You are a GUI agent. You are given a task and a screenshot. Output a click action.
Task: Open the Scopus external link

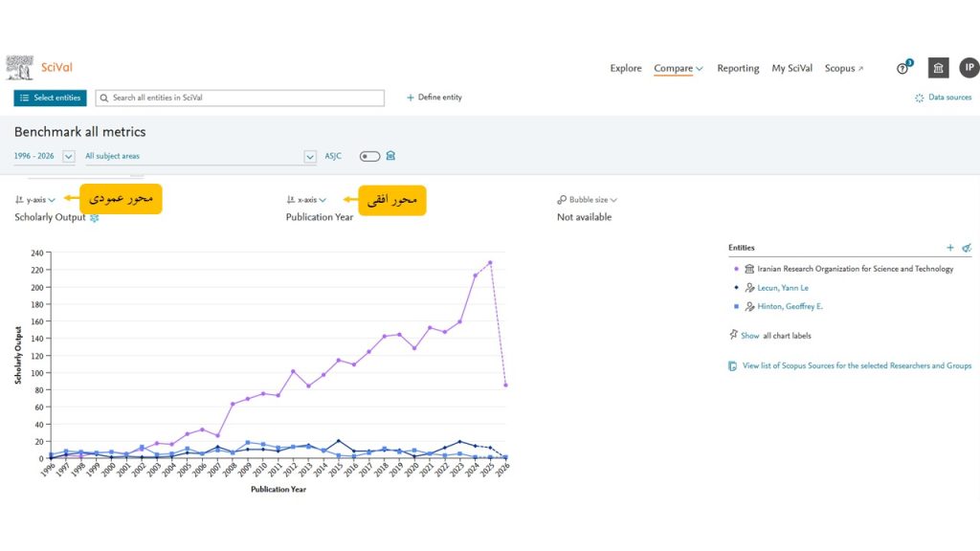coord(844,68)
